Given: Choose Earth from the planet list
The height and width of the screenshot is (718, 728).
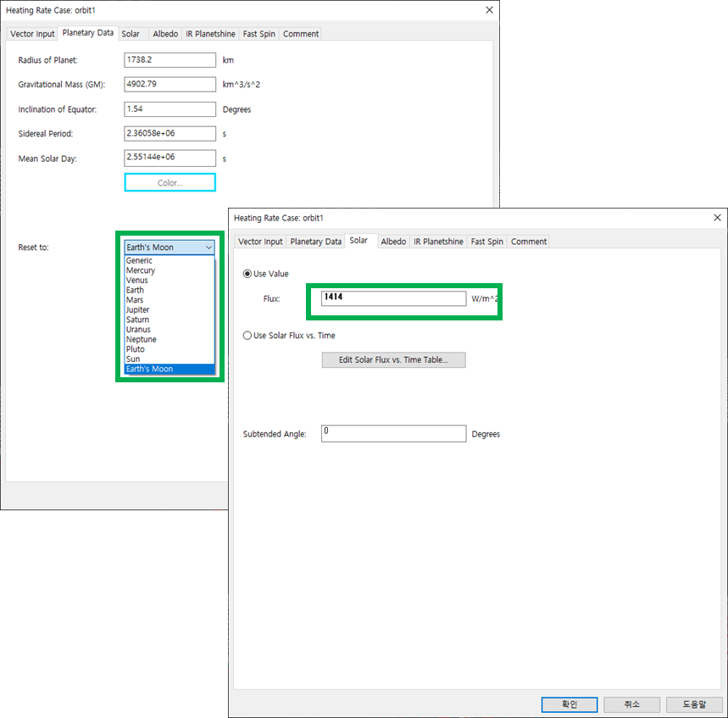Looking at the screenshot, I should click(x=169, y=290).
